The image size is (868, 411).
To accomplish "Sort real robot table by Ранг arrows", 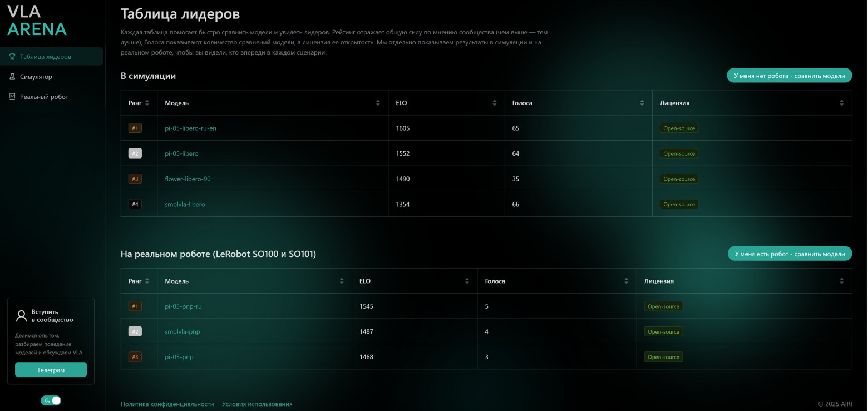I will 147,281.
